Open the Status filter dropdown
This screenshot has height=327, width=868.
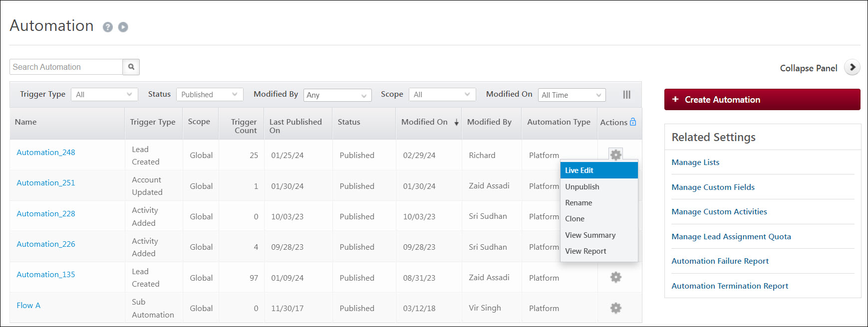(210, 94)
